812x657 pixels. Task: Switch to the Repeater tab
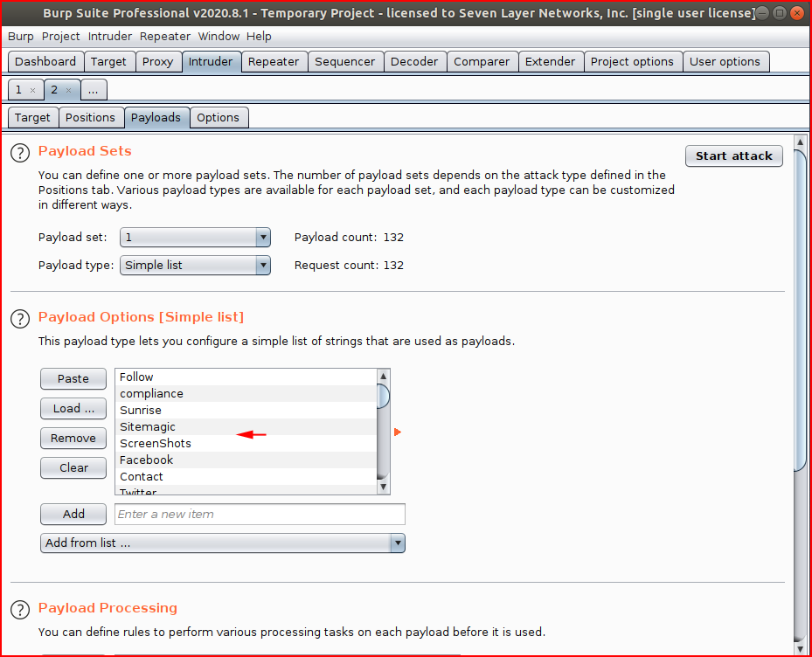click(x=274, y=62)
